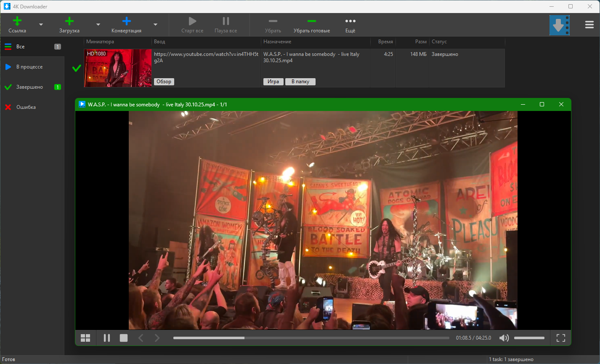Screen dimensions: 600x364
Task: Expand the Конвертация dropdown arrow
Action: point(155,25)
